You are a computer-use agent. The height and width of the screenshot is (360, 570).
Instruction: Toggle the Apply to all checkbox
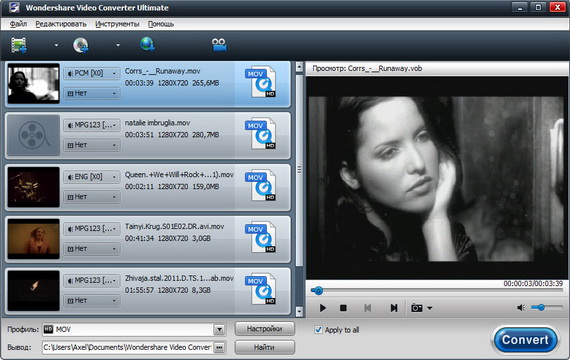(x=318, y=330)
